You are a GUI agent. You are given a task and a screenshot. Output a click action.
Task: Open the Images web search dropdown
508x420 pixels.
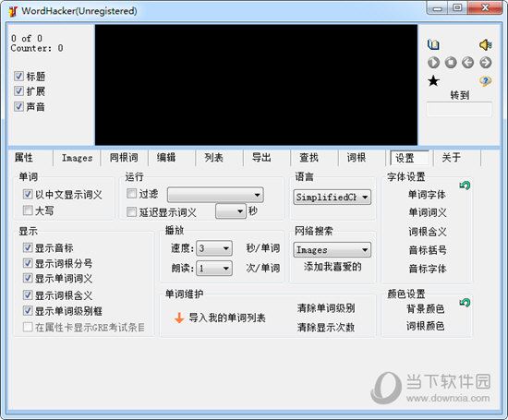pos(333,249)
